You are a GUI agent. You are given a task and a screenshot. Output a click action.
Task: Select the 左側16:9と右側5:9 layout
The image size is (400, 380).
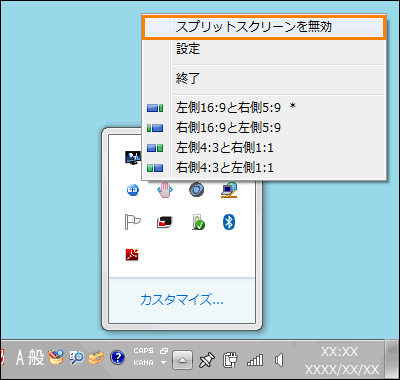click(264, 107)
